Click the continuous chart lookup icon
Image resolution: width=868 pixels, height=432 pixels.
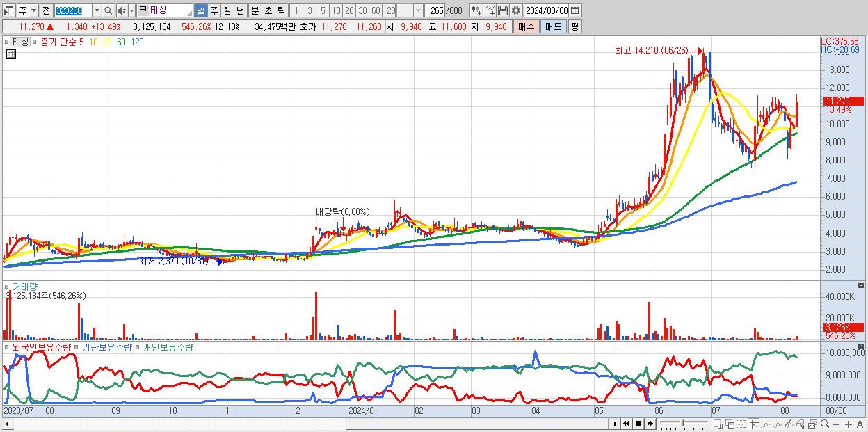pyautogui.click(x=476, y=10)
